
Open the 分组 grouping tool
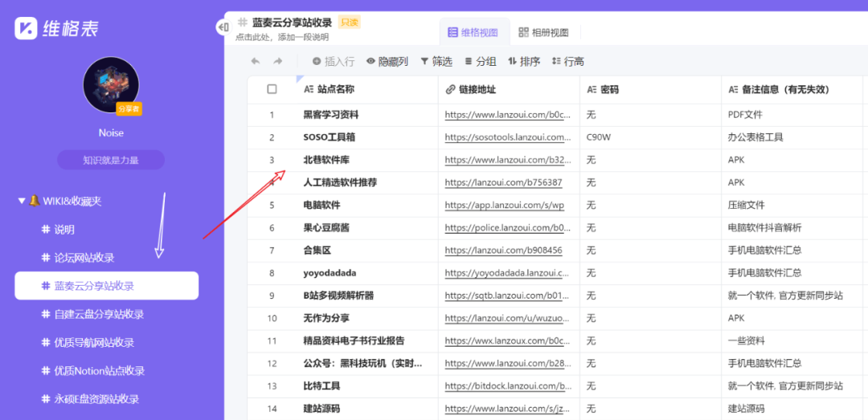(480, 61)
